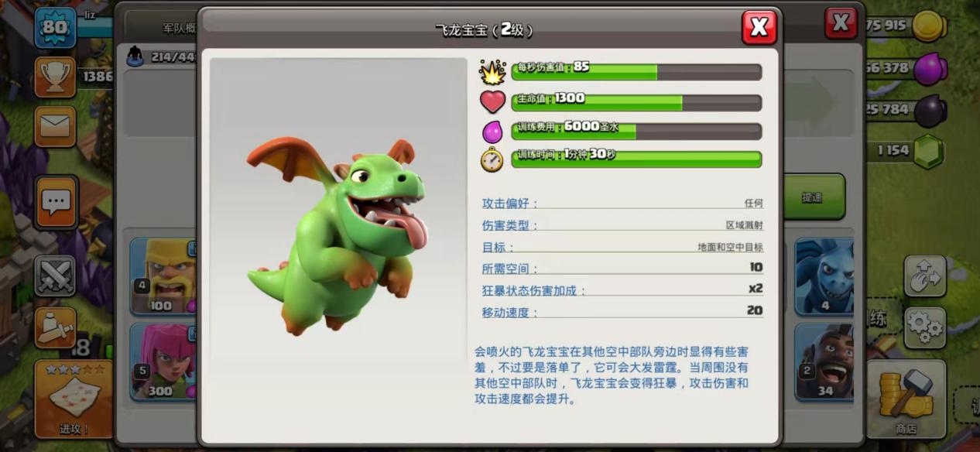Tap the elixir training cost icon
Viewport: 980px width, 452px height.
492,132
